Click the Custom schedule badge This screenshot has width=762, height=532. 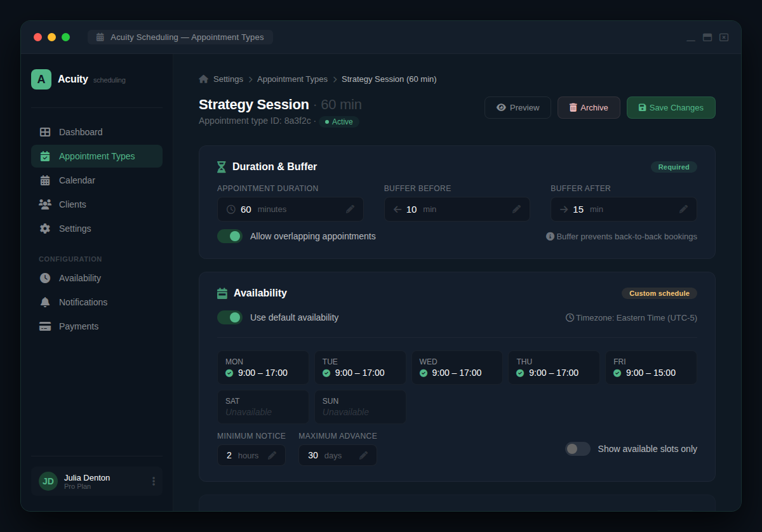point(659,293)
